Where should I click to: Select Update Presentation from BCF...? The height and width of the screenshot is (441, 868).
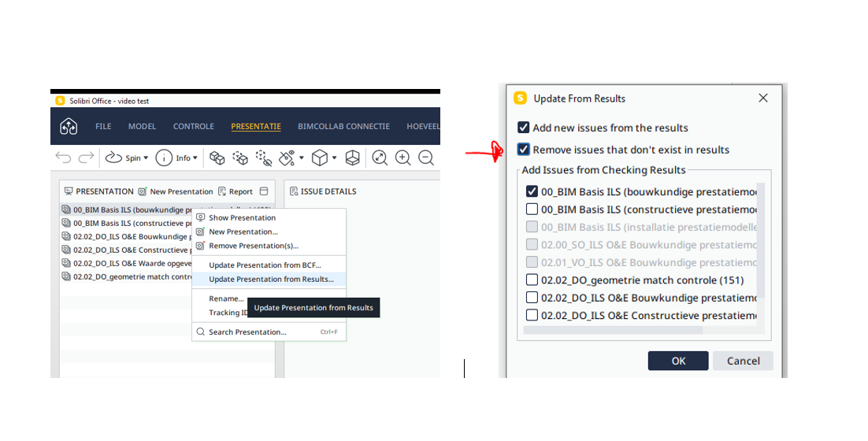[x=269, y=265]
